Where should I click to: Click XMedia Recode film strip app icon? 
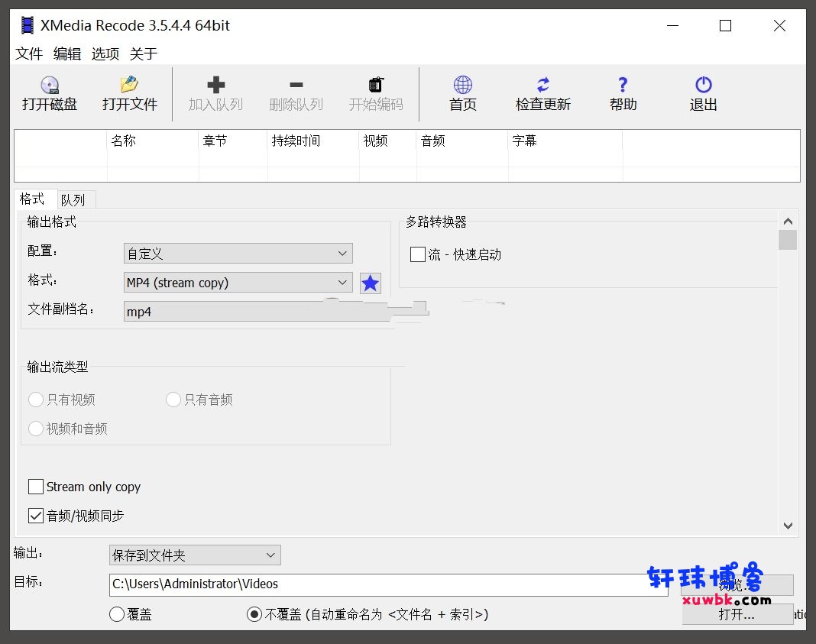click(27, 25)
